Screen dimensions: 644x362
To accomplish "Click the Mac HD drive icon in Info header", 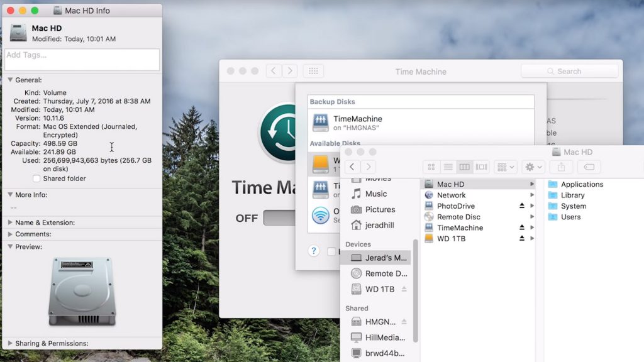I will coord(18,33).
